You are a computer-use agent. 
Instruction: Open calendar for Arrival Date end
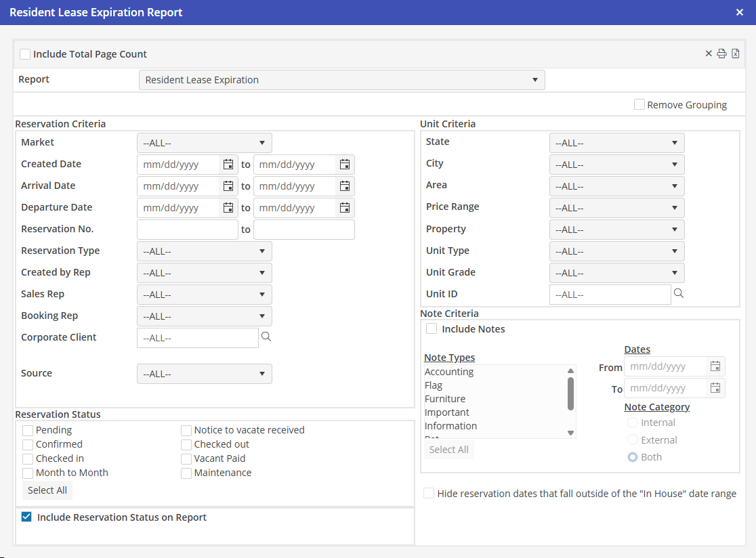click(x=345, y=186)
